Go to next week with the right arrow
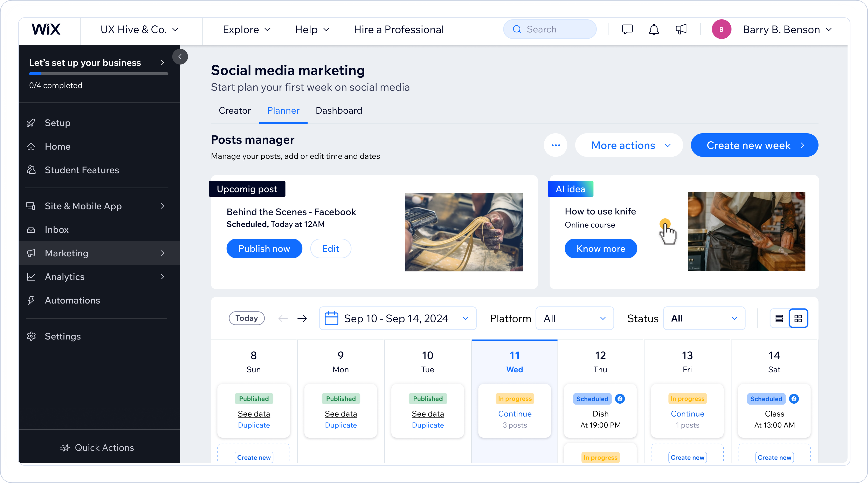The height and width of the screenshot is (483, 868). pyautogui.click(x=302, y=318)
